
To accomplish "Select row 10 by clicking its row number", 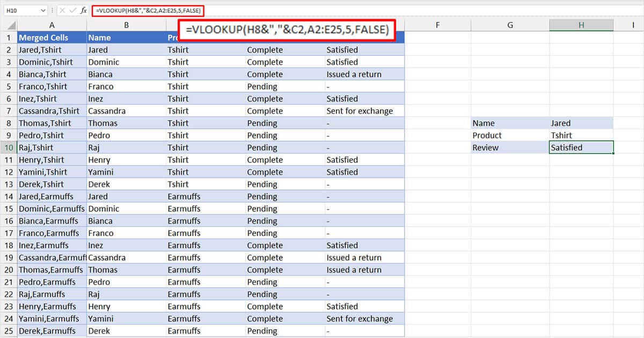I will tap(8, 147).
